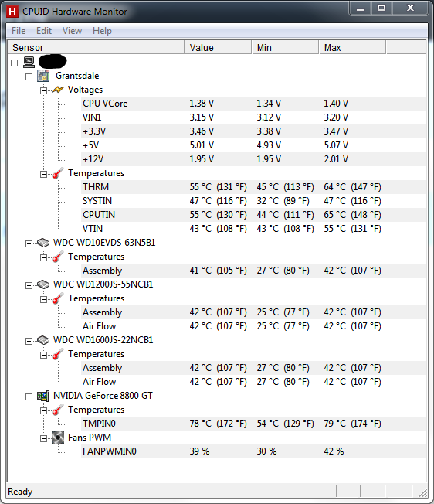Open the Help menu
This screenshot has height=504, width=434.
coord(102,31)
